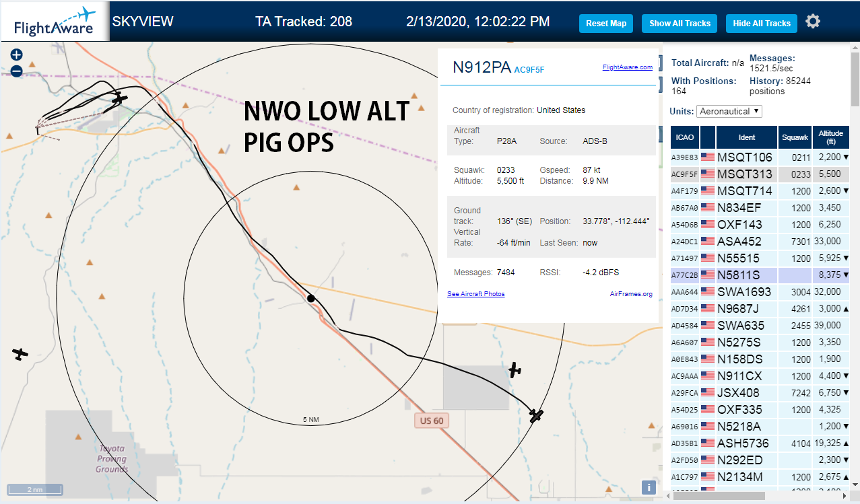Select aircraft OXF335 in the list
This screenshot has height=504, width=860.
[760, 409]
